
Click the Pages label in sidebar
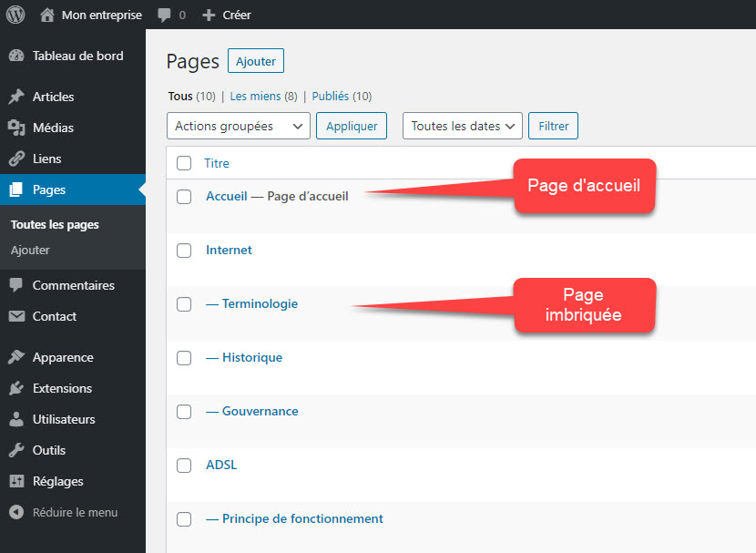click(x=49, y=190)
